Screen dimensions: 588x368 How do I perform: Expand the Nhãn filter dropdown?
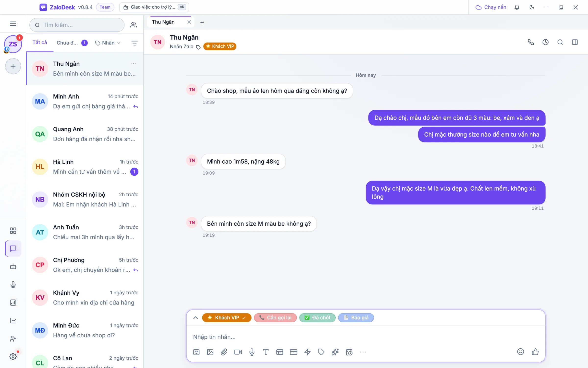click(108, 43)
